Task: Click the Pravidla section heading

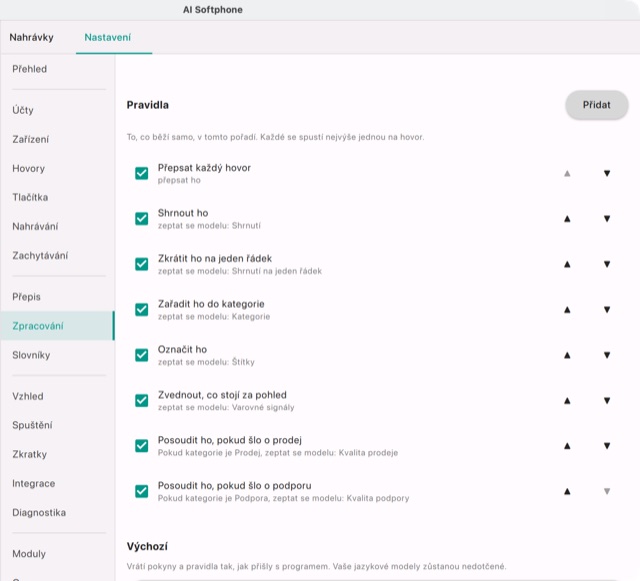Action: pyautogui.click(x=147, y=105)
